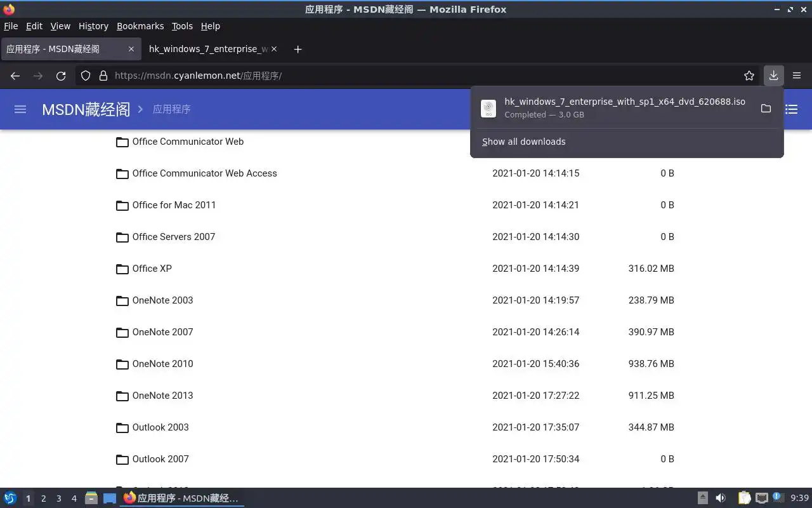The width and height of the screenshot is (812, 508).
Task: Click folder icon of Outlook 2007
Action: 122,460
